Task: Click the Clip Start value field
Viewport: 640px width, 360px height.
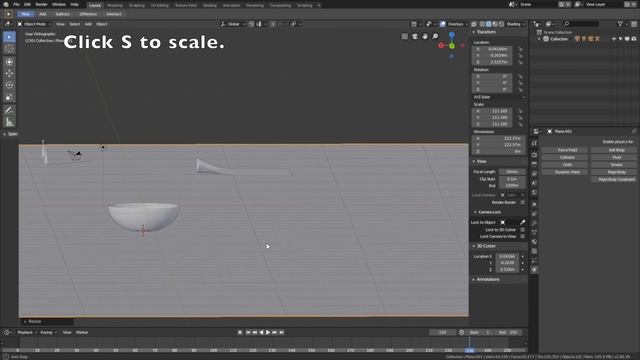Action: click(x=512, y=179)
